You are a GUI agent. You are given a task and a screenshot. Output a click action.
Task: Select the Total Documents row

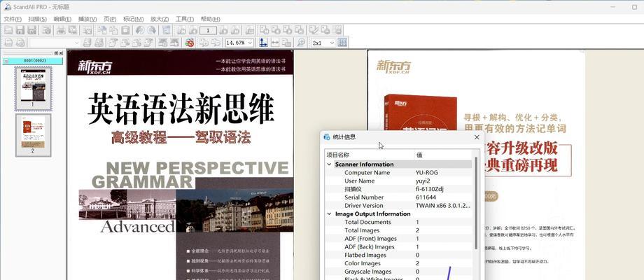point(398,222)
